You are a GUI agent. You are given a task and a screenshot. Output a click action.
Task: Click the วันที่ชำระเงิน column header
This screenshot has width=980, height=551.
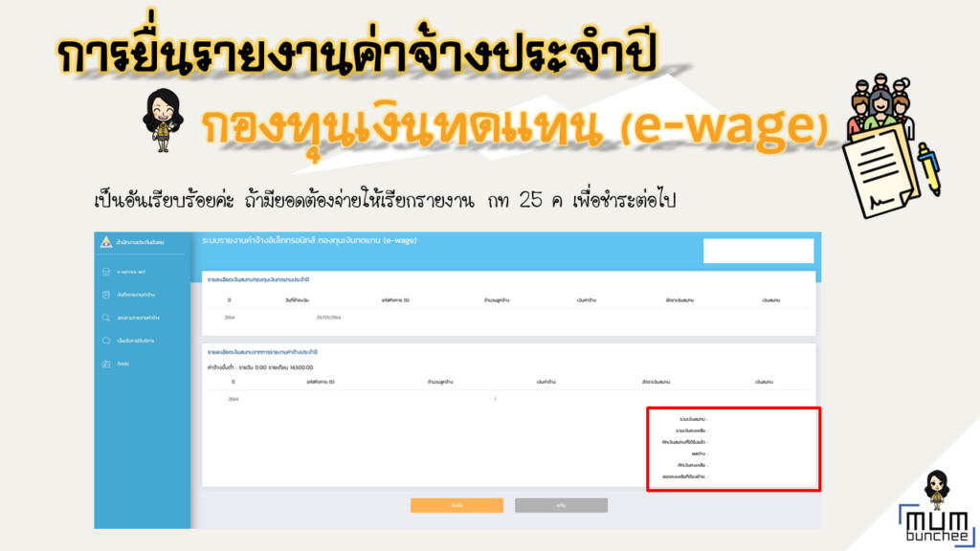pos(329,300)
